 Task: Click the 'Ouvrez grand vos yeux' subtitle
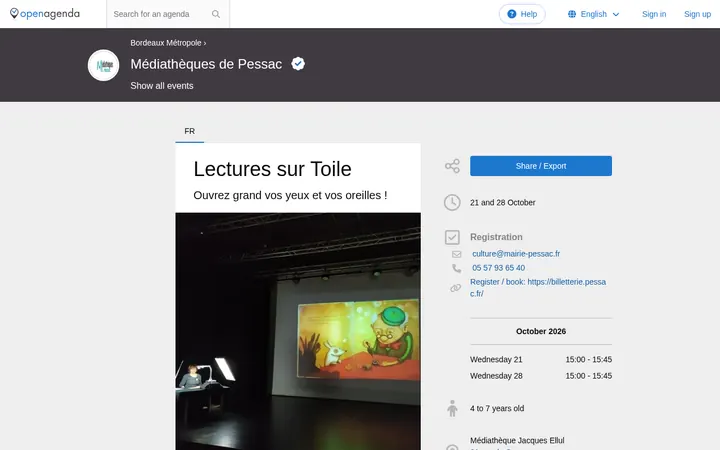(290, 196)
